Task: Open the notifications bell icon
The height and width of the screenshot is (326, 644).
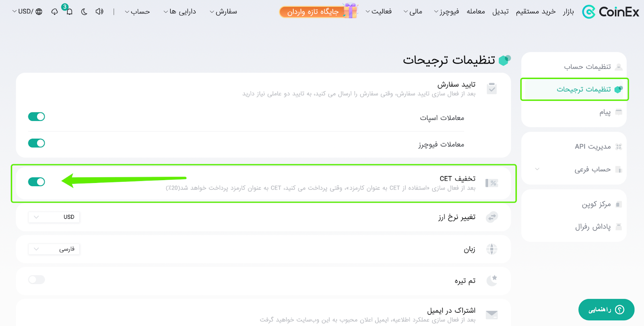Action: 69,12
